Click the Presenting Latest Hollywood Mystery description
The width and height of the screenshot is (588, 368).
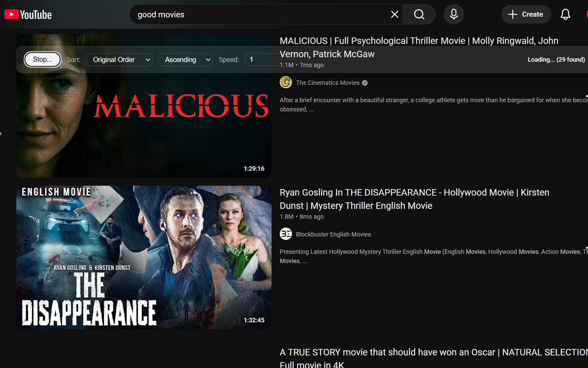pos(434,256)
